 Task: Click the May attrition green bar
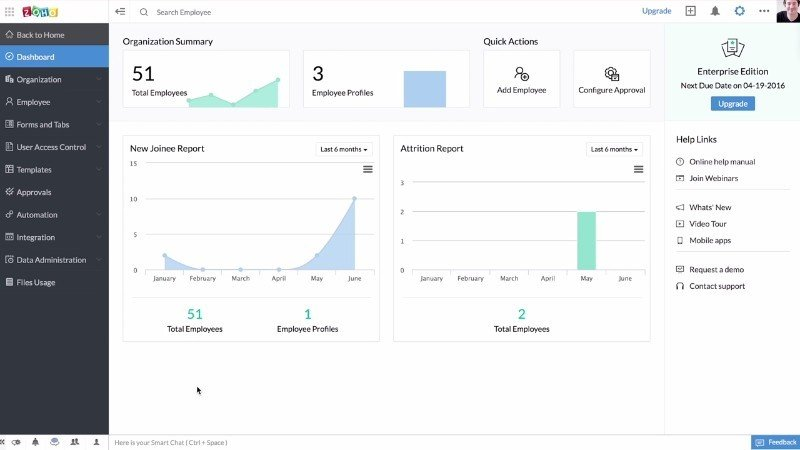tap(586, 240)
